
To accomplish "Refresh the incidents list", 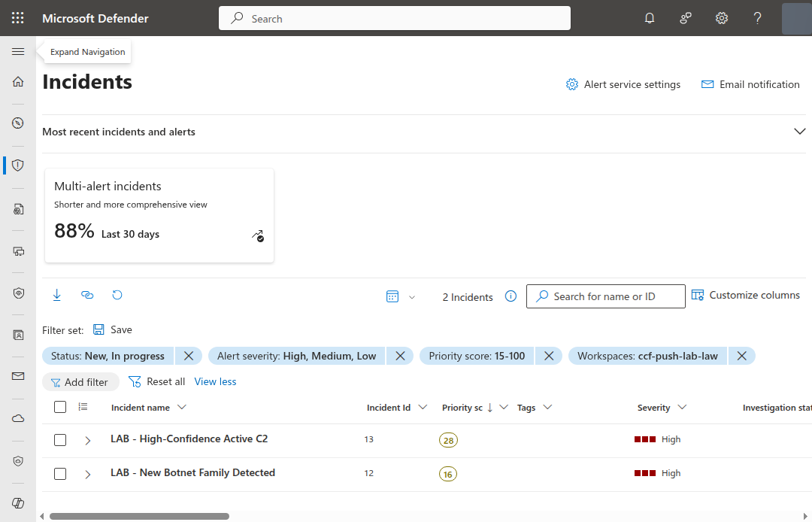I will point(117,295).
